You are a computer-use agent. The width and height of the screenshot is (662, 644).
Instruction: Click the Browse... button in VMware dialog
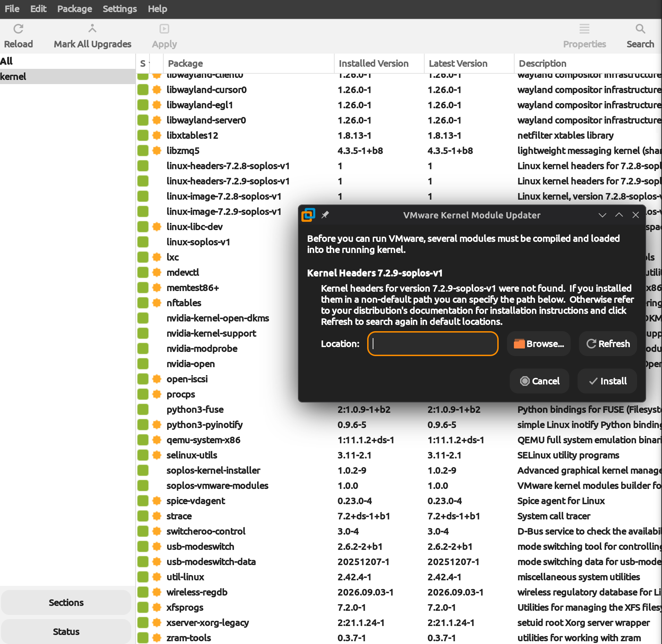tap(539, 344)
